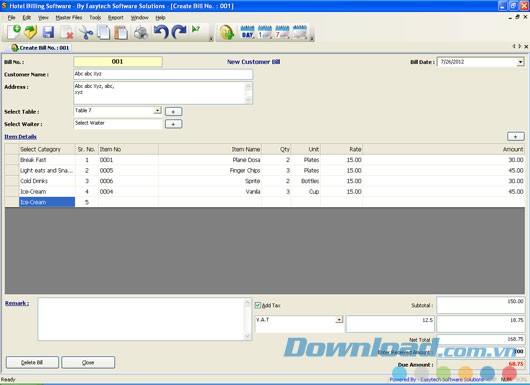Click the plus button above Amount column
Screen dimensions: 530x385
coord(515,137)
